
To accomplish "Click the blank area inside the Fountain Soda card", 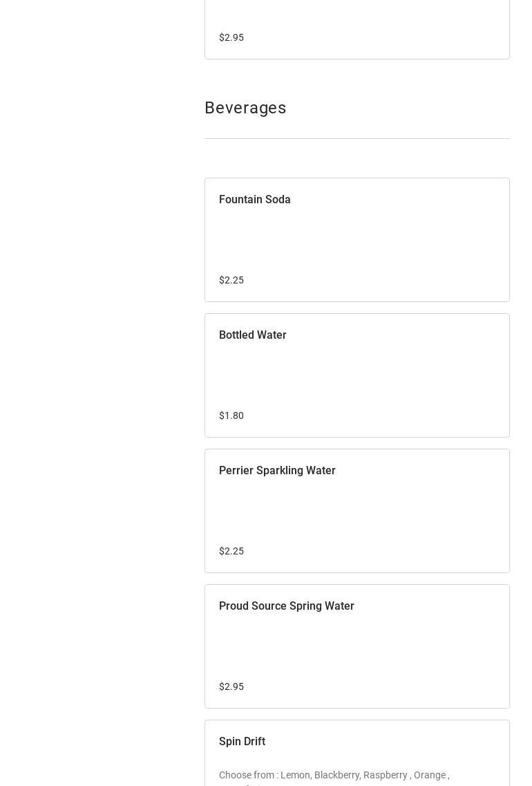I will coord(357,239).
